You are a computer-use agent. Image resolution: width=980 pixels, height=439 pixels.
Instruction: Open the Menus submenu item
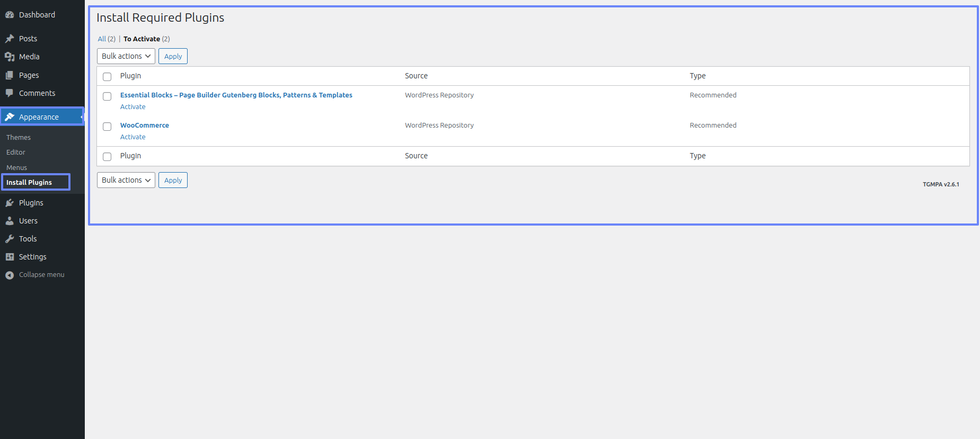pos(16,167)
